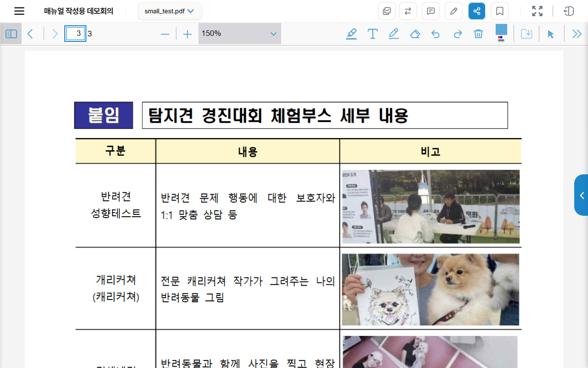
Task: Click the meeting title 매뉴얼 작성용 데모회의
Action: tap(79, 11)
